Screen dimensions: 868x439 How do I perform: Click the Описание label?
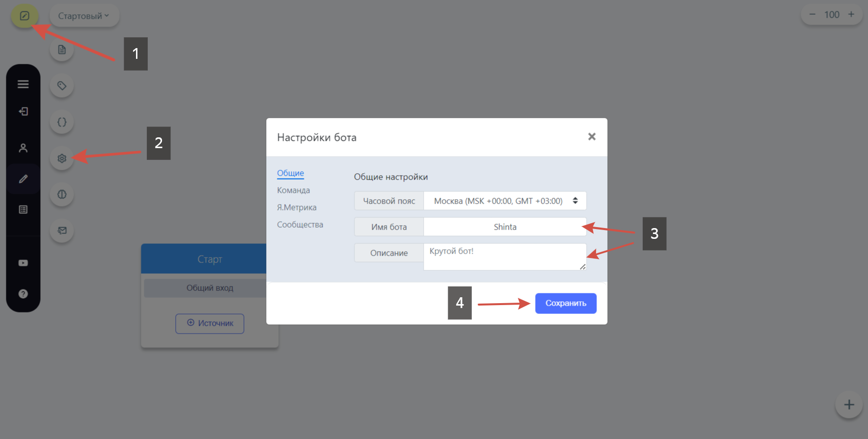pyautogui.click(x=389, y=253)
